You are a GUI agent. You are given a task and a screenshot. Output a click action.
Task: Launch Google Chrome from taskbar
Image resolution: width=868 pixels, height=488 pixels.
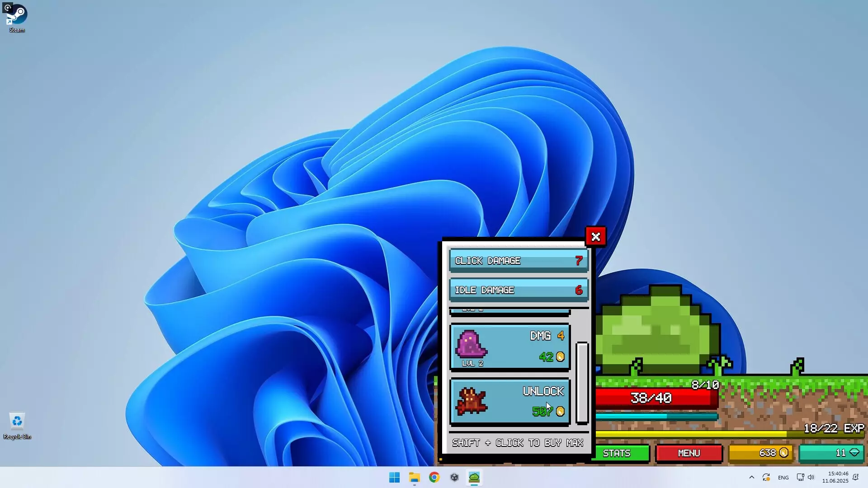click(434, 477)
